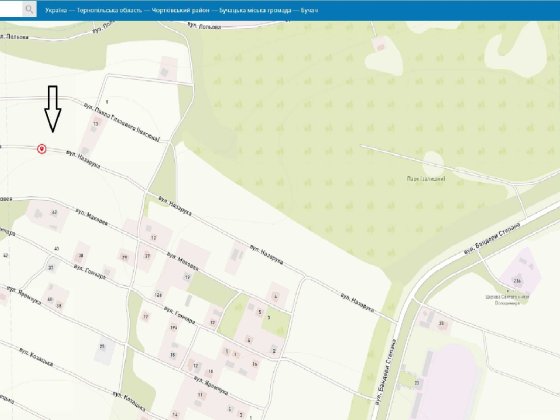
Task: Click building number 236 on the map
Action: (x=517, y=281)
